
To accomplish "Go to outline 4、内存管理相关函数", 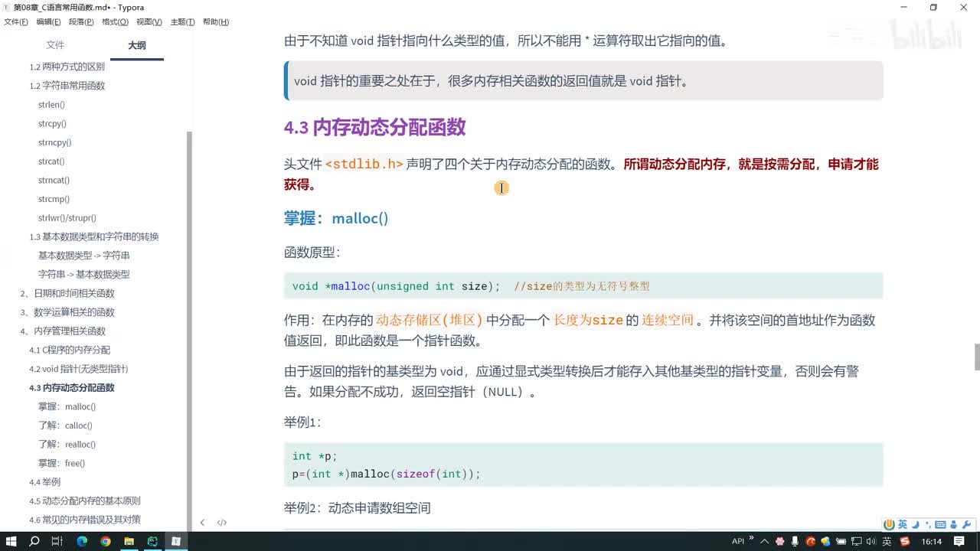I will [63, 331].
